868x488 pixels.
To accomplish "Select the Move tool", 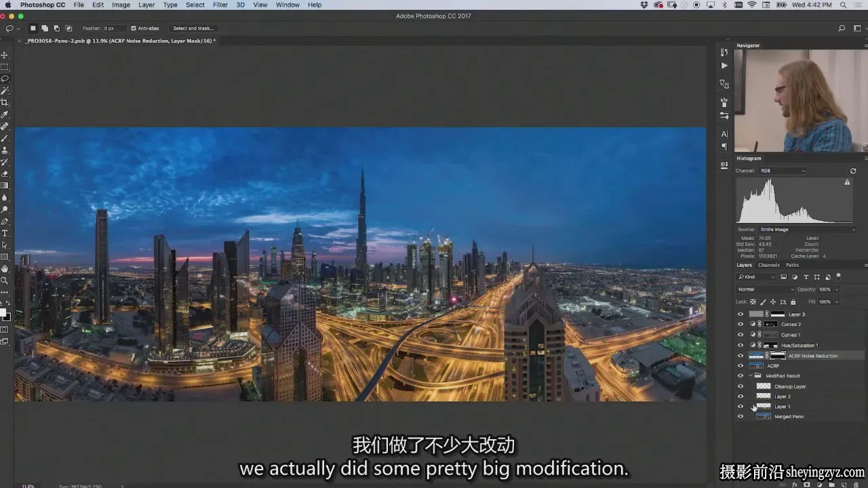I will pyautogui.click(x=5, y=55).
